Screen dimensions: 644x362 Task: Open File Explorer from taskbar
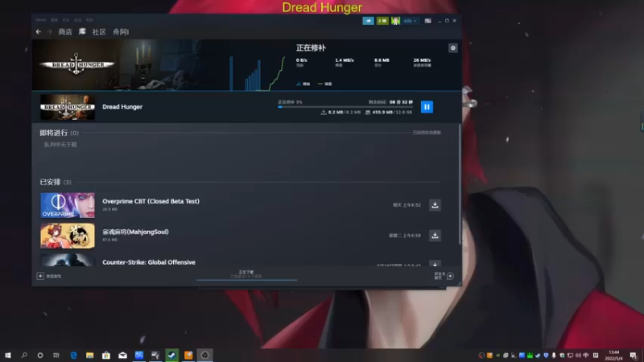click(x=89, y=355)
